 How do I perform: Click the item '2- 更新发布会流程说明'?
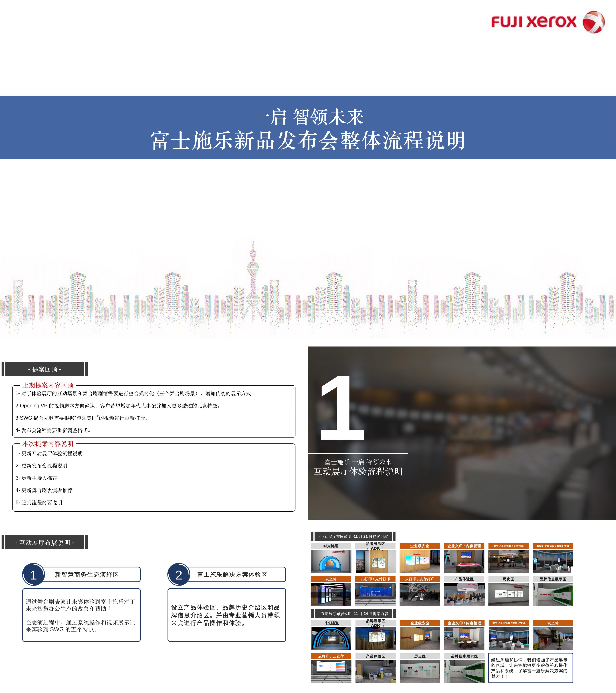(x=41, y=466)
